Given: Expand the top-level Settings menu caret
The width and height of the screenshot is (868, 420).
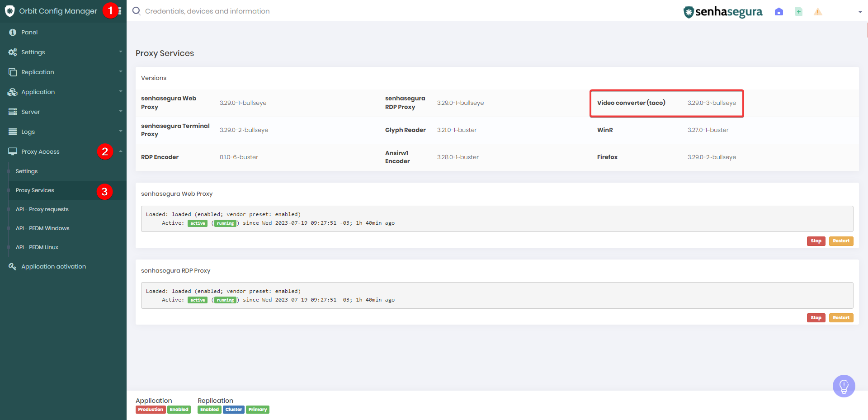Looking at the screenshot, I should coord(121,52).
